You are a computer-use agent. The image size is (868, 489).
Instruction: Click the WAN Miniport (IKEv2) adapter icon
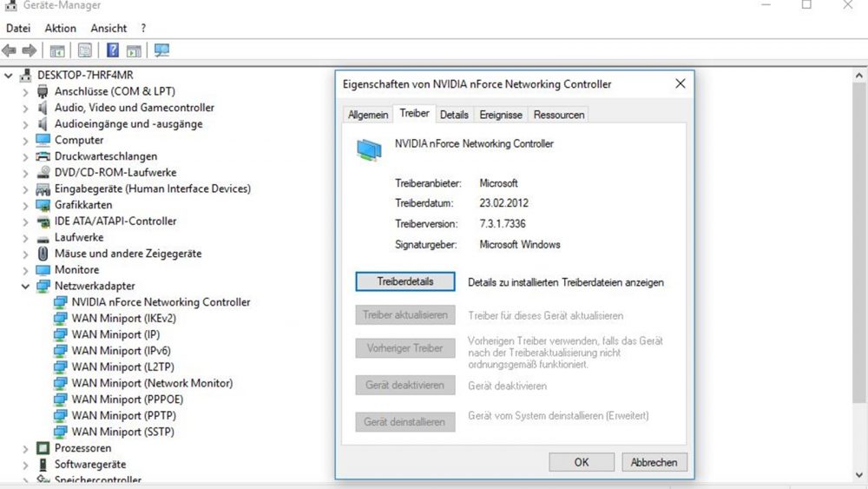tap(61, 319)
